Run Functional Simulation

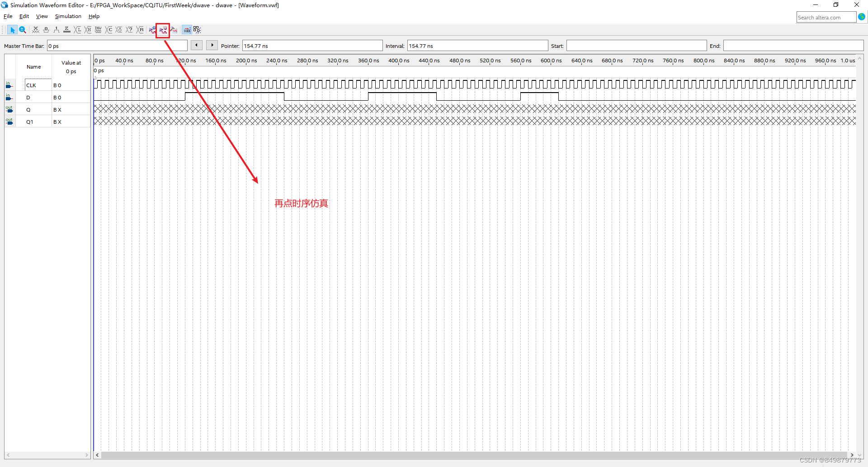tap(152, 30)
